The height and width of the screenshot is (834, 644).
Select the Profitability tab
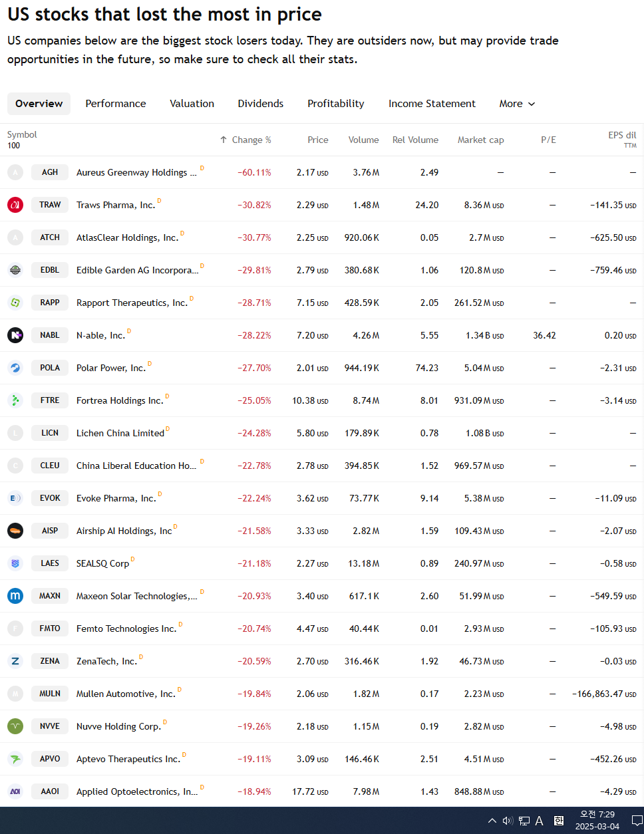coord(336,104)
